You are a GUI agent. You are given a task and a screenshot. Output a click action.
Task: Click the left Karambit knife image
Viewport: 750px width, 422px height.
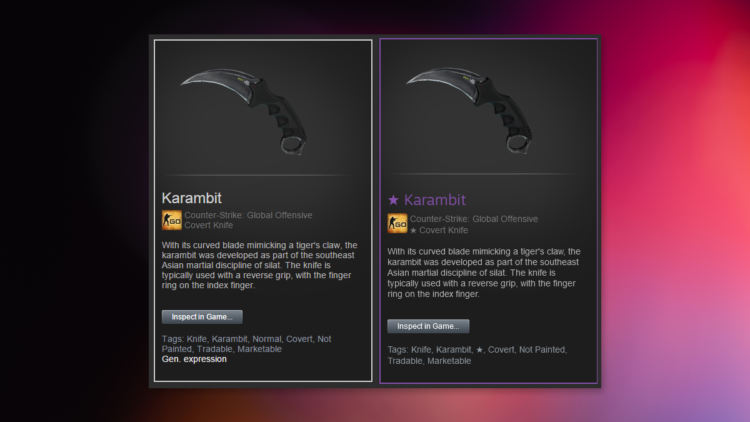(245, 111)
